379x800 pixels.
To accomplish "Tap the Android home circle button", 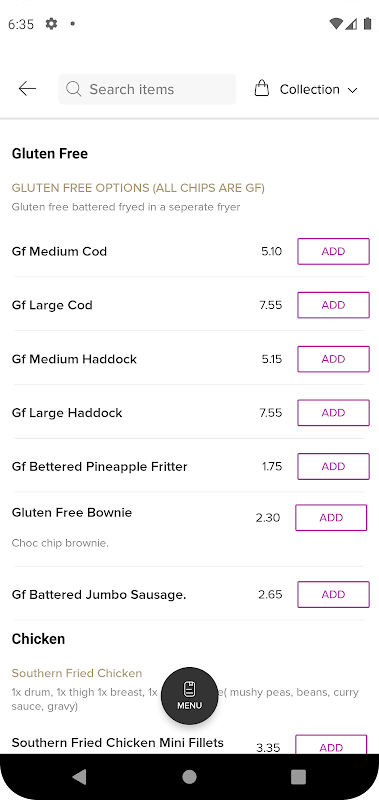I will click(x=189, y=777).
